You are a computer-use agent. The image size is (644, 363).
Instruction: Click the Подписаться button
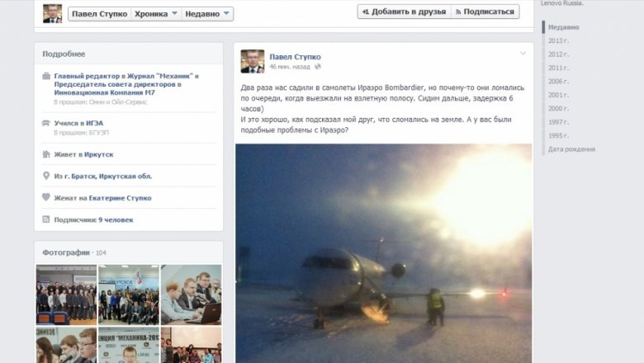(x=485, y=12)
